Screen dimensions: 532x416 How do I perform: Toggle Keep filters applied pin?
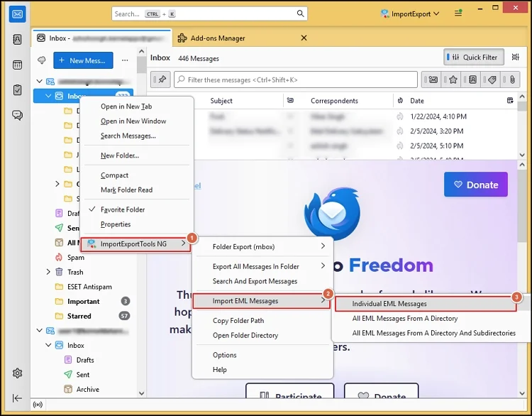160,80
